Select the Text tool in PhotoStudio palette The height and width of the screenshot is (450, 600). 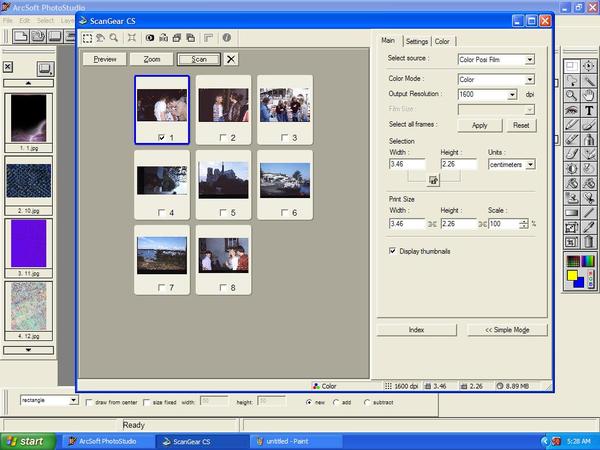[589, 110]
